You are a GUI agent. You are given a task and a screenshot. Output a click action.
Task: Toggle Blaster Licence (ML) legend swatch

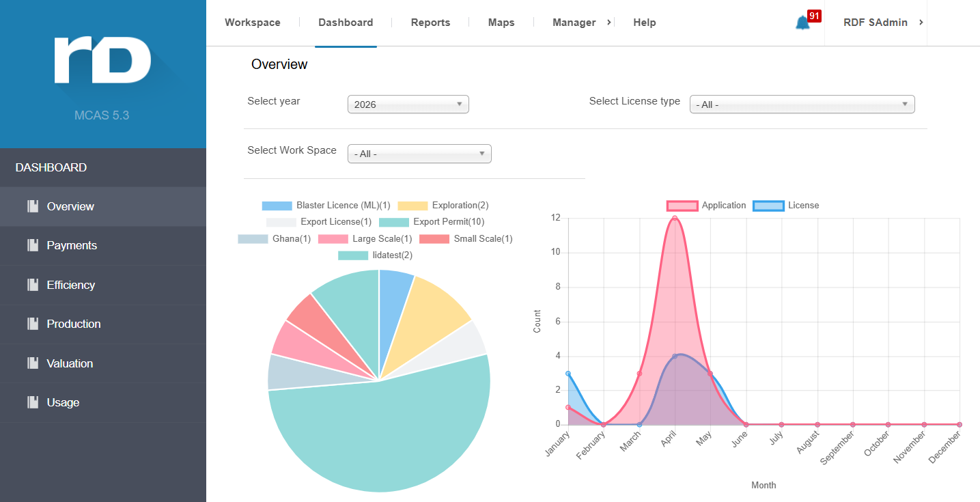coord(277,206)
